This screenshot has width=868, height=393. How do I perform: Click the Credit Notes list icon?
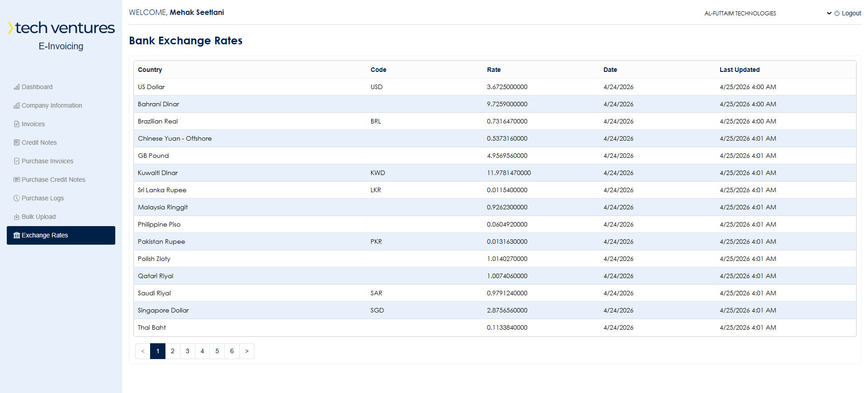17,142
